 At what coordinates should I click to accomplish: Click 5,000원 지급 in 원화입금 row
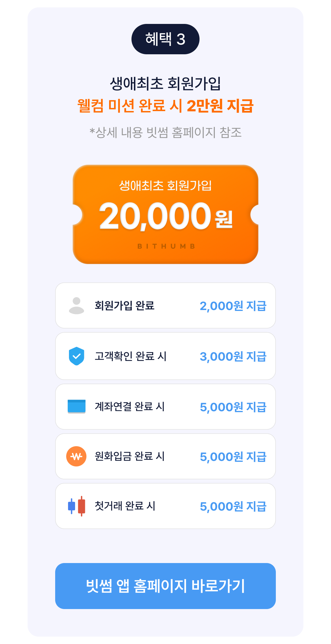click(x=233, y=457)
